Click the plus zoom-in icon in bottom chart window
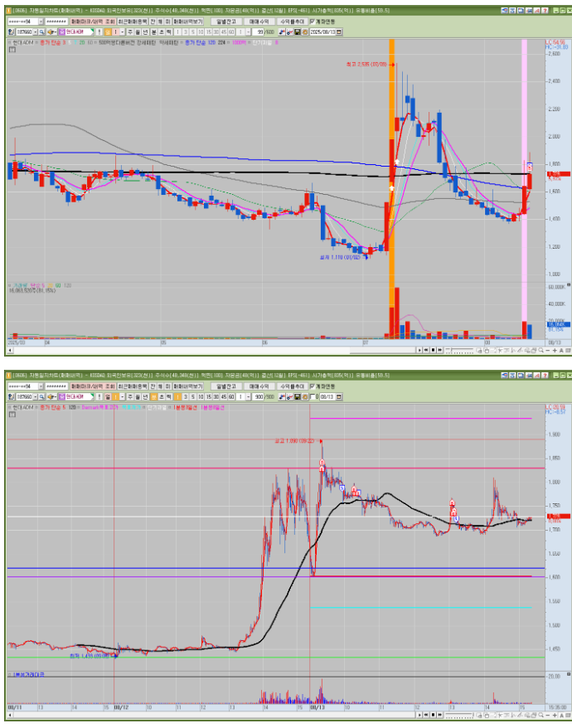Screen dimensions: 572x728 pyautogui.click(x=555, y=715)
